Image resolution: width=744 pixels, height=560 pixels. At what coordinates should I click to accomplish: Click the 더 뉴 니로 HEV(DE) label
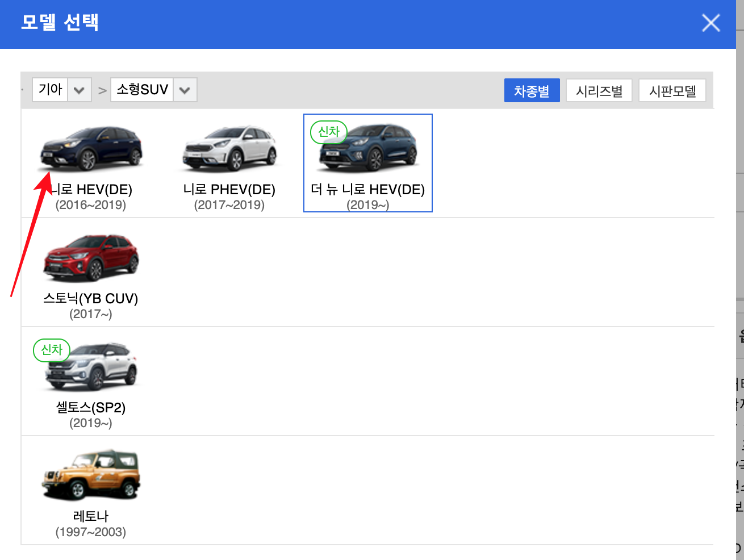[x=368, y=190]
